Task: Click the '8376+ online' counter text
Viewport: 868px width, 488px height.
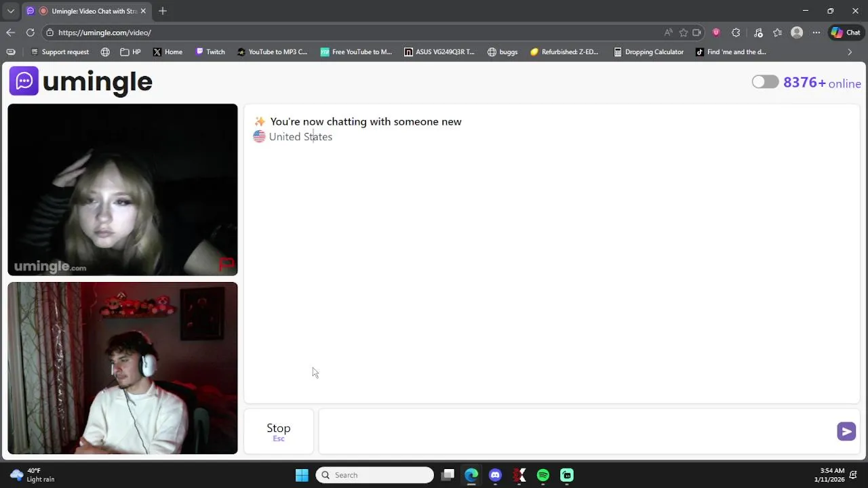Action: point(822,83)
